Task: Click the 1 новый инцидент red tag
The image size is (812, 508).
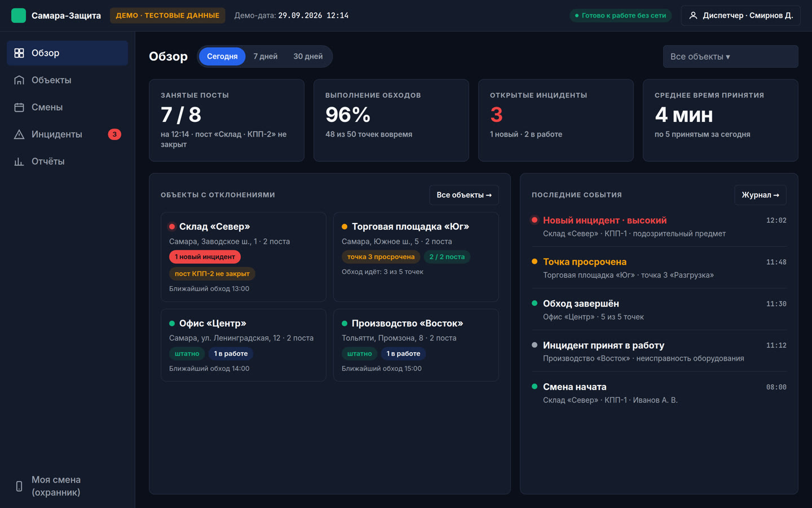Action: 205,257
